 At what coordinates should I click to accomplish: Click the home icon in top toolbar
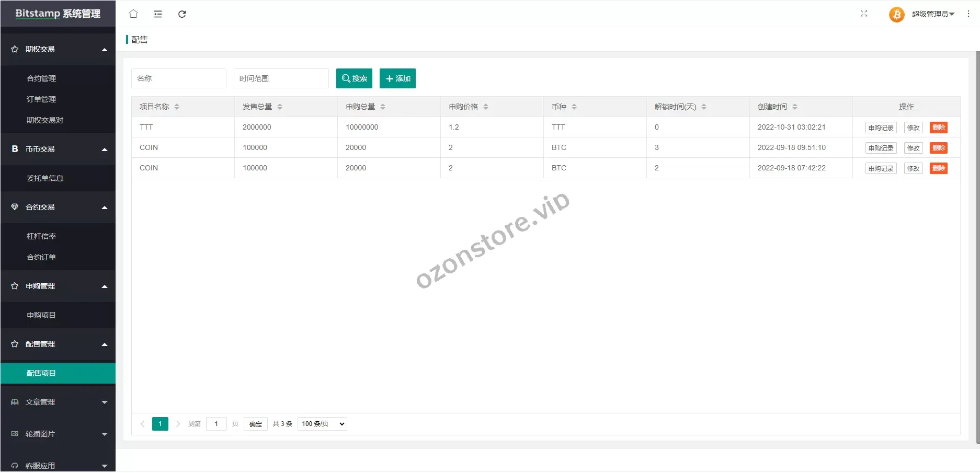coord(133,14)
